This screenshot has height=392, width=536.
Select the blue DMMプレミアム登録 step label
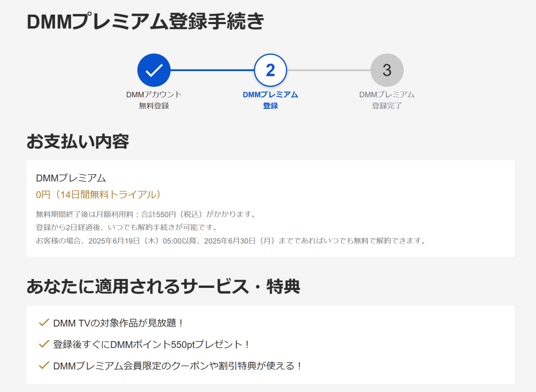coord(270,100)
